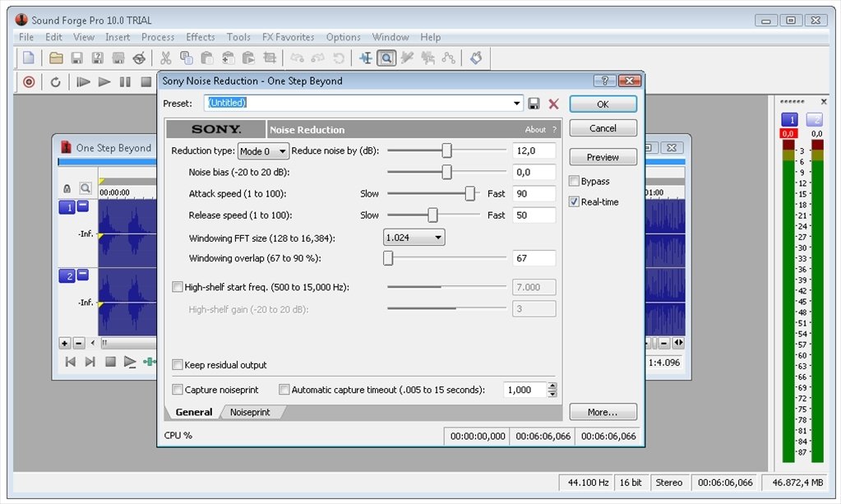Click the Save As toolbar icon
Screen dimensions: 841x504
(x=98, y=58)
